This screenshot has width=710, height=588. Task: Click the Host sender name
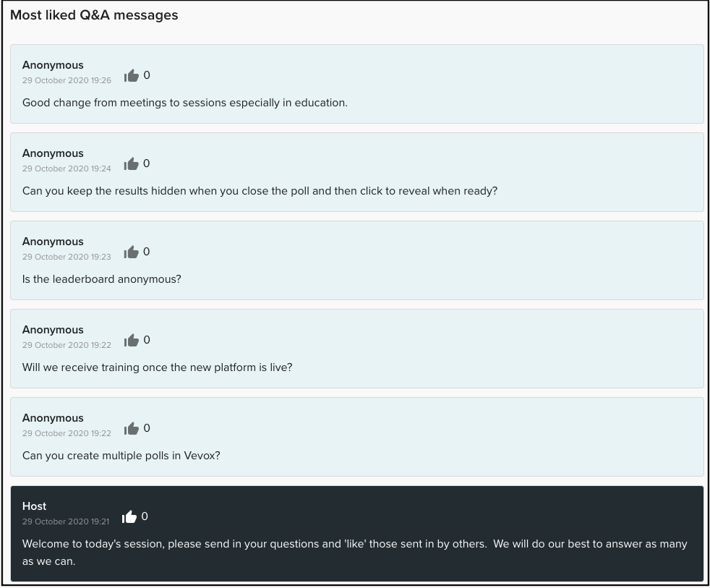click(34, 506)
